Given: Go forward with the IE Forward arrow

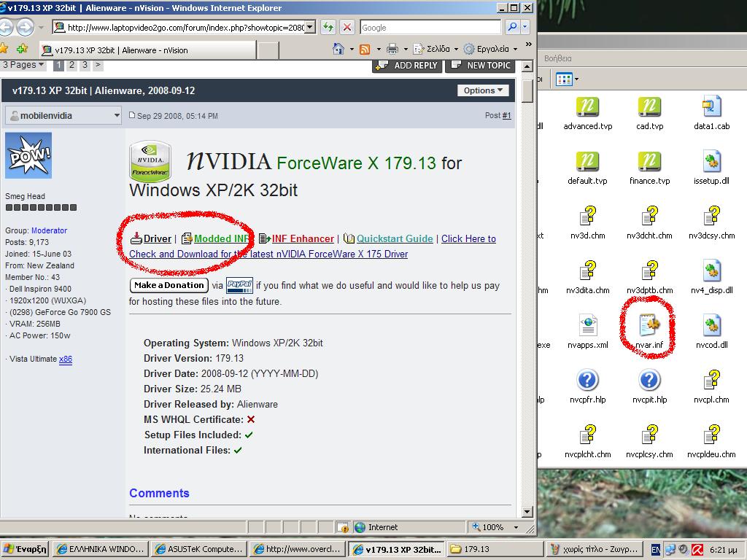Looking at the screenshot, I should (x=26, y=27).
